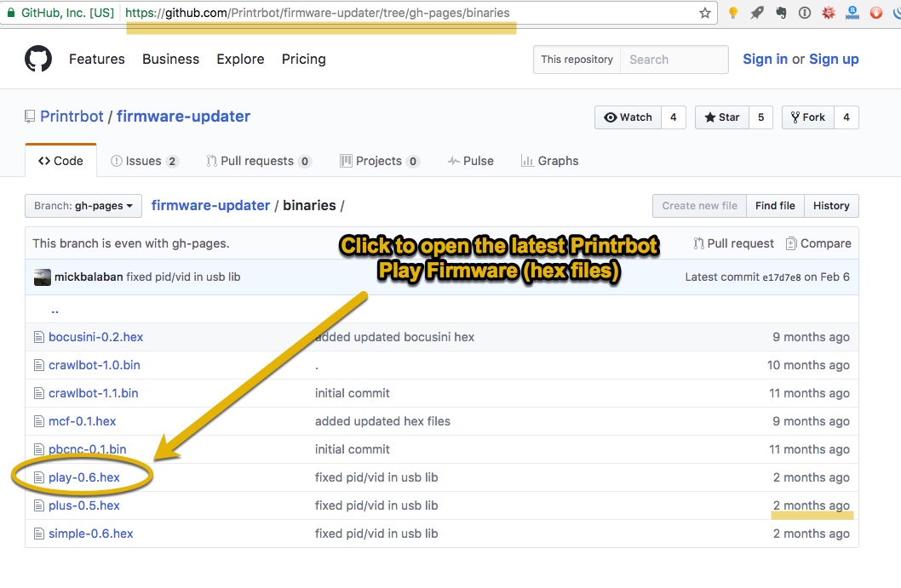View the commit History
The image size is (901, 588).
coord(831,205)
